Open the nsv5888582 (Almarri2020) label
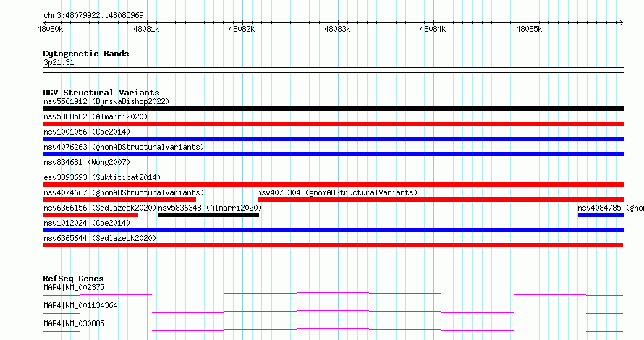 [96, 116]
